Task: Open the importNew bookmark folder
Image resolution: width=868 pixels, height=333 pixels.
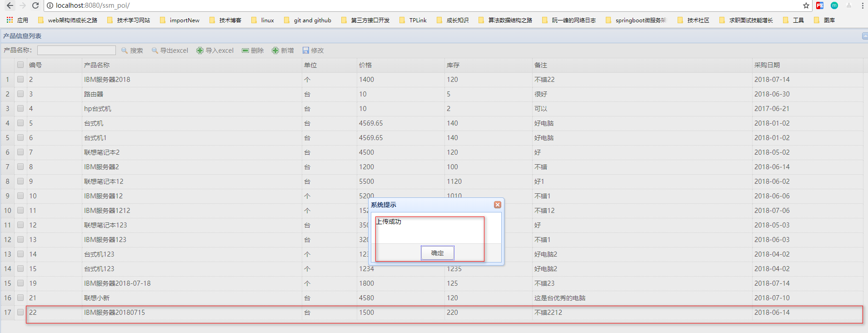Action: click(x=180, y=20)
